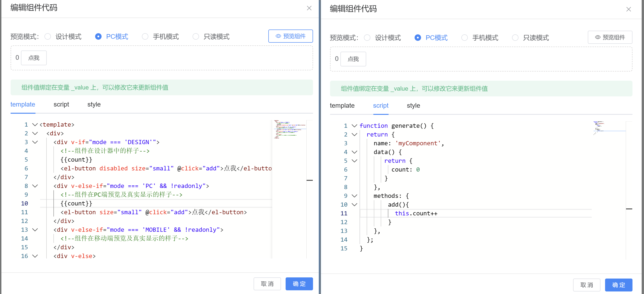Click comment 组件在设计器中的样子 on line 4
This screenshot has width=644, height=294.
[105, 151]
